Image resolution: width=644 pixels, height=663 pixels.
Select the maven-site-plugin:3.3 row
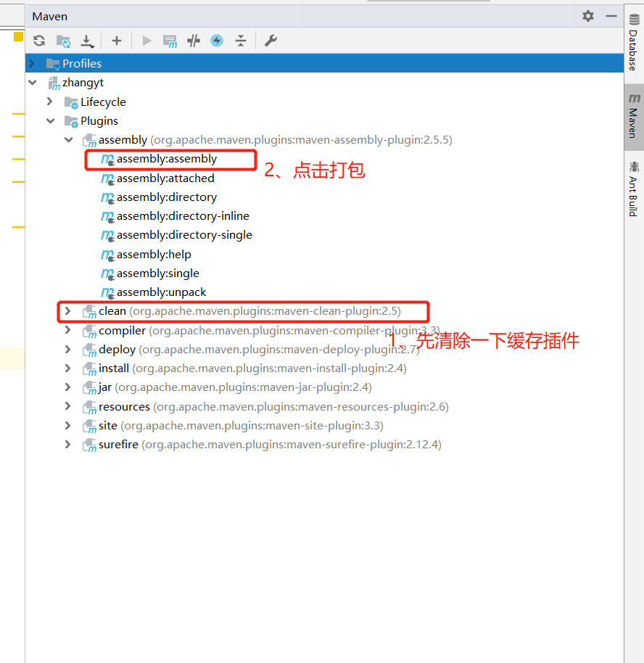click(x=324, y=425)
